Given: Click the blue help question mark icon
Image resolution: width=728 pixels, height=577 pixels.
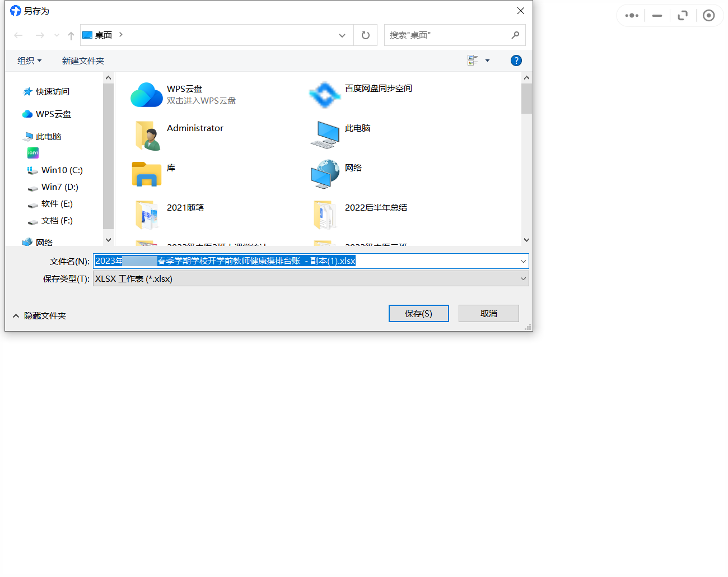Looking at the screenshot, I should (516, 61).
